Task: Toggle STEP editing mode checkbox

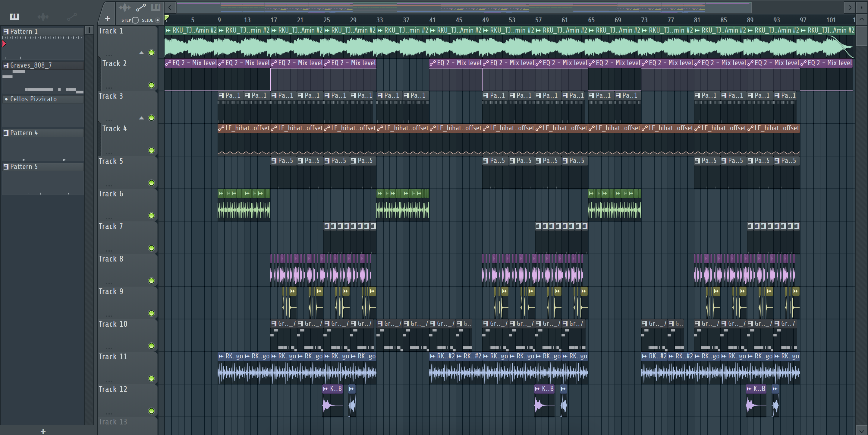Action: [x=135, y=20]
